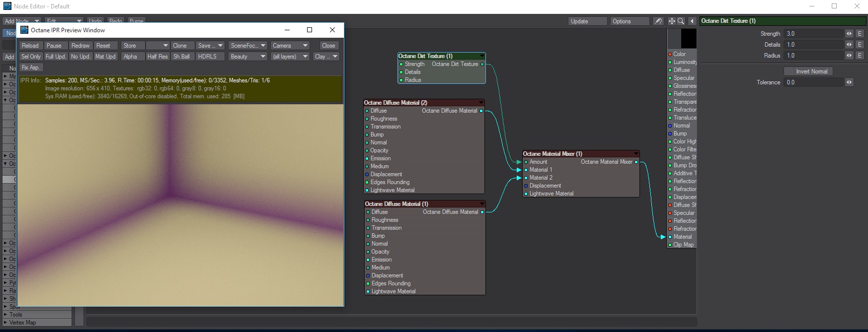Click the Fix Asp. button
868x332 pixels.
tap(31, 67)
